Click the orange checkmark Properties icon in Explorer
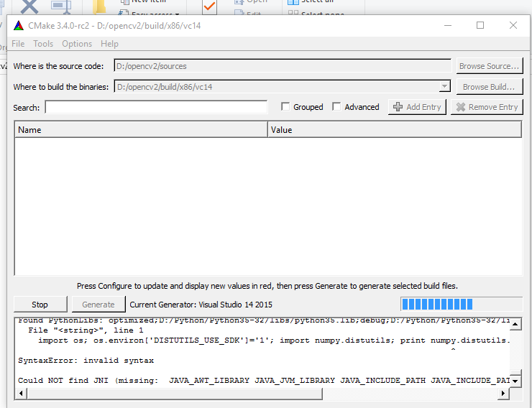 coord(209,6)
